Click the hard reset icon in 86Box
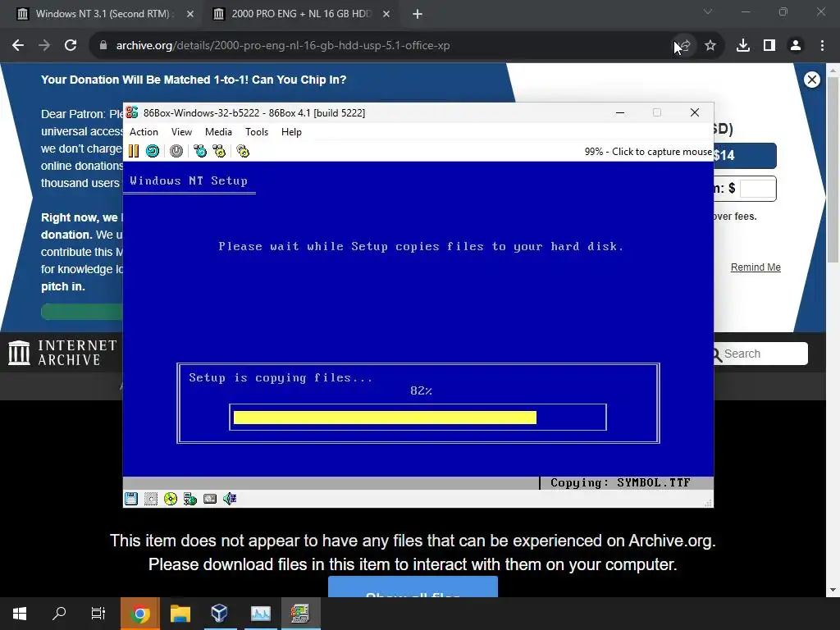840x630 pixels. pos(153,151)
